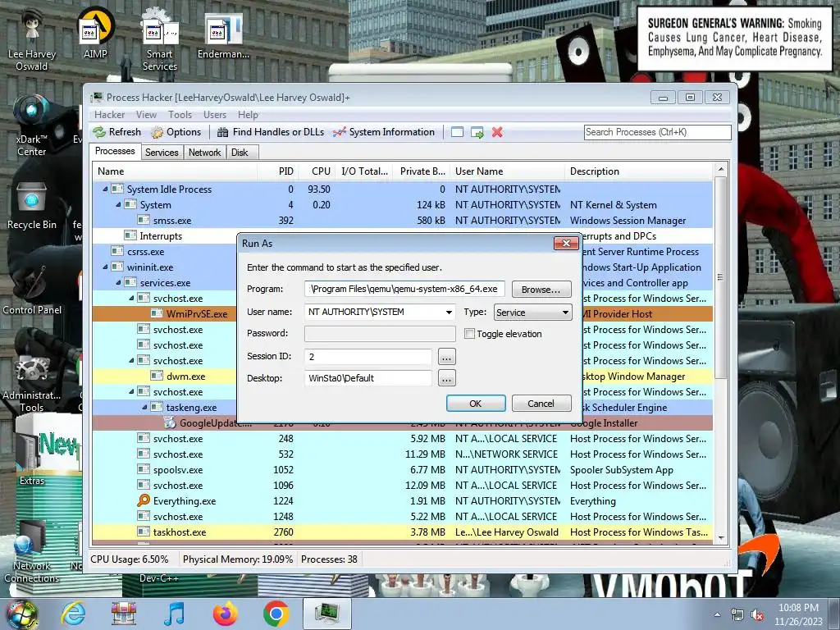Viewport: 840px width, 630px height.
Task: Confirm Run As with OK
Action: 476,404
